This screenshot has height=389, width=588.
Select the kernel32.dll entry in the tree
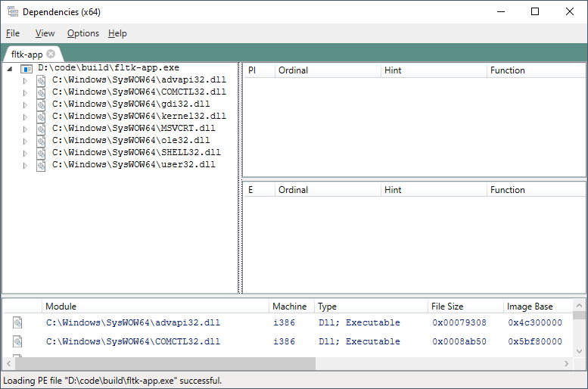[x=138, y=117]
